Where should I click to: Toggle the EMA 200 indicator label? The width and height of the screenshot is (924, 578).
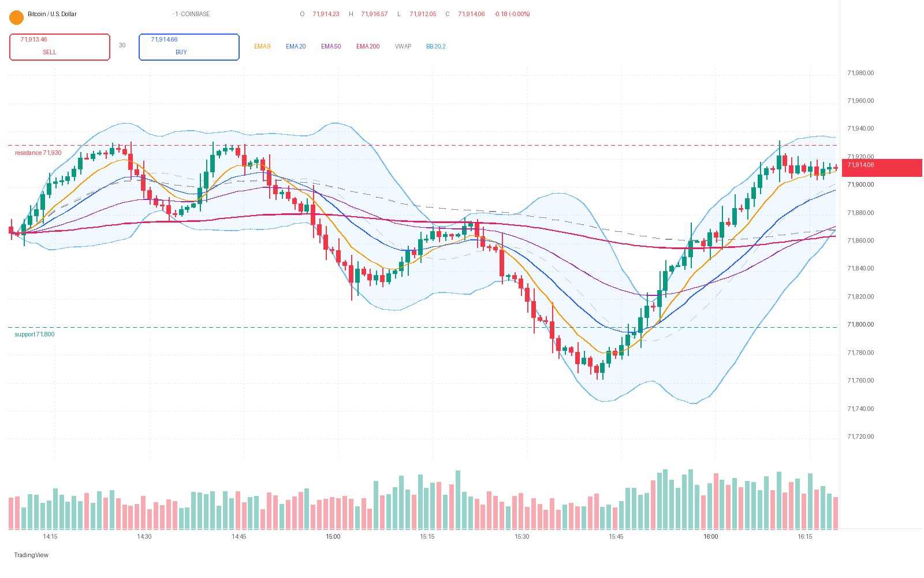(368, 46)
